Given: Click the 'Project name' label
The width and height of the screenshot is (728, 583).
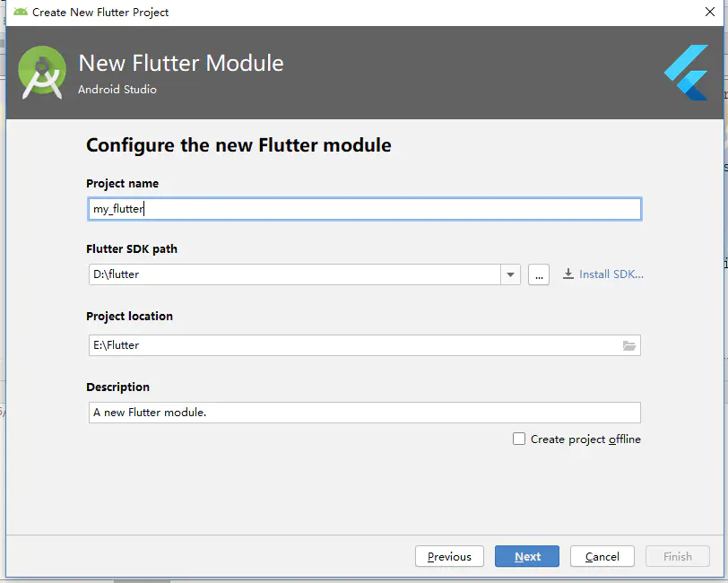Looking at the screenshot, I should [122, 184].
